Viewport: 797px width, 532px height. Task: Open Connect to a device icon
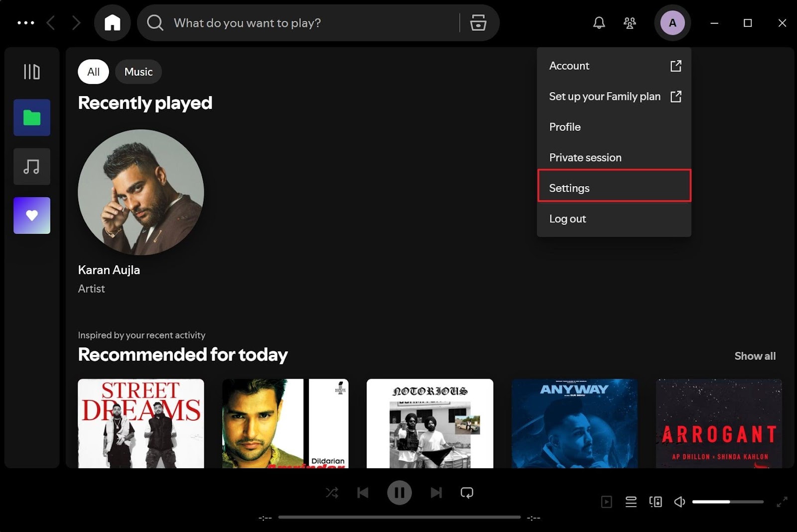[x=656, y=502]
